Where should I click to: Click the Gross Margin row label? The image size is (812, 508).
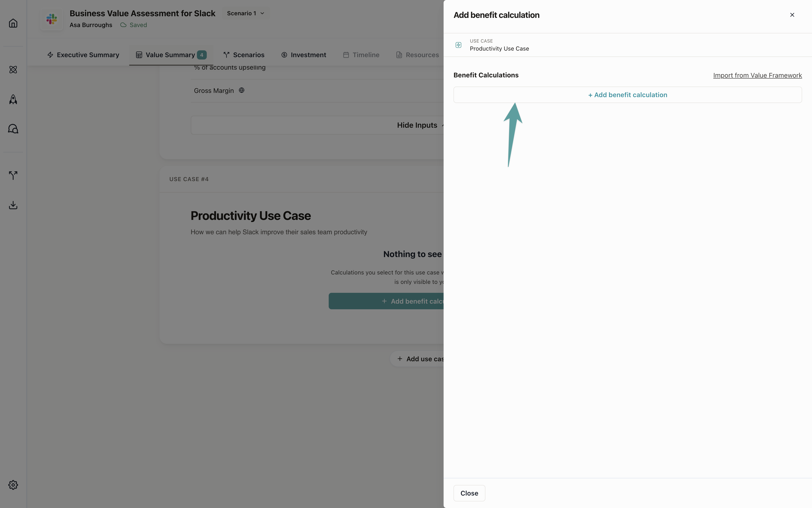click(x=214, y=91)
